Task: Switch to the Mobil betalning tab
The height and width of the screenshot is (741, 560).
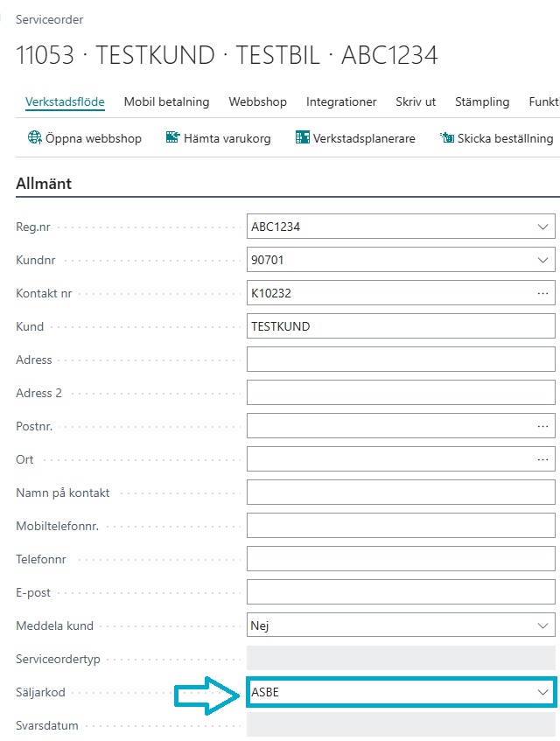Action: click(166, 101)
